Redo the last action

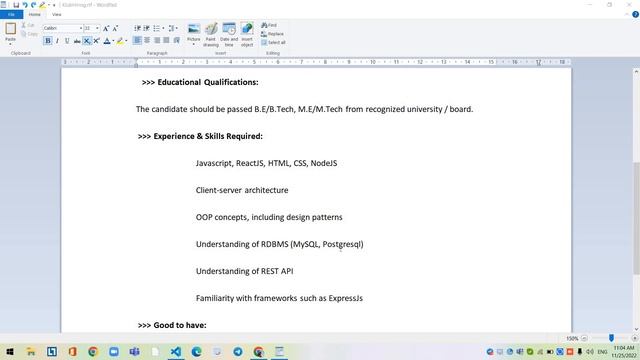[34, 5]
